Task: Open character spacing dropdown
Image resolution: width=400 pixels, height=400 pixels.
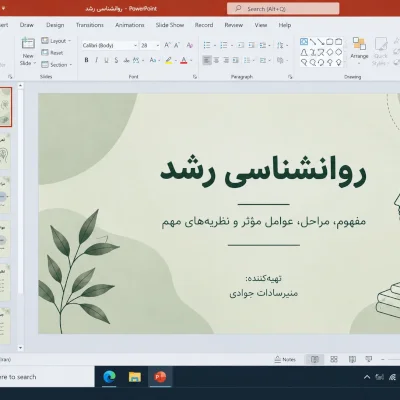Action: point(138,60)
